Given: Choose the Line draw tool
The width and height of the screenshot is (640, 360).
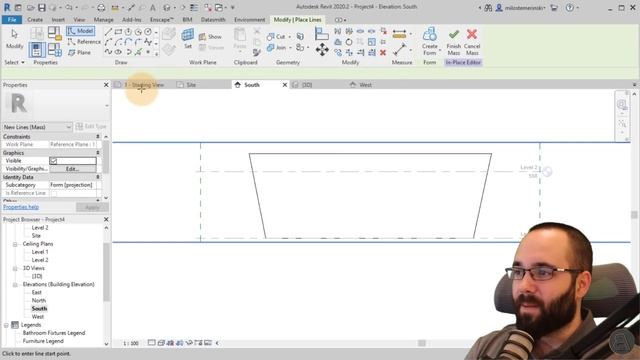Looking at the screenshot, I should [x=108, y=32].
